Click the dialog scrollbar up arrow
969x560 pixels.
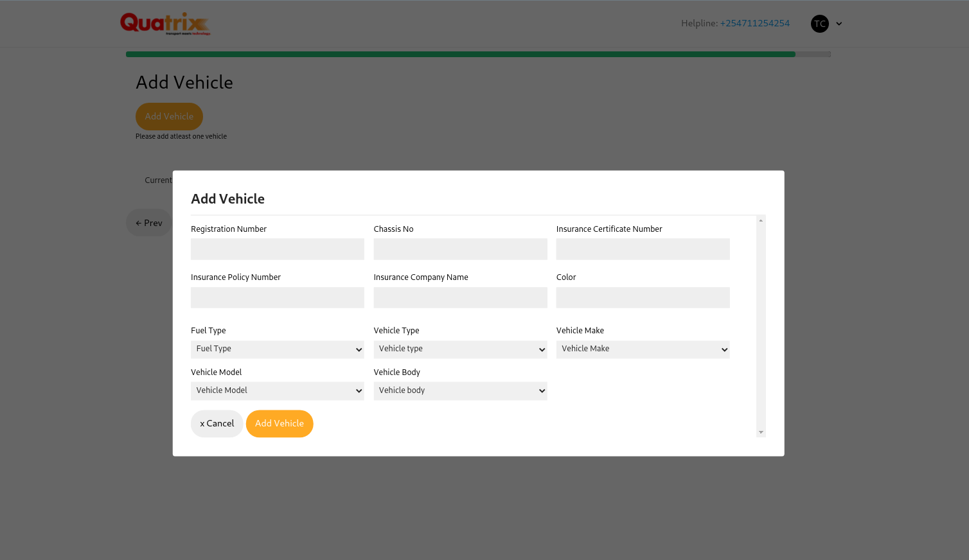(x=761, y=220)
